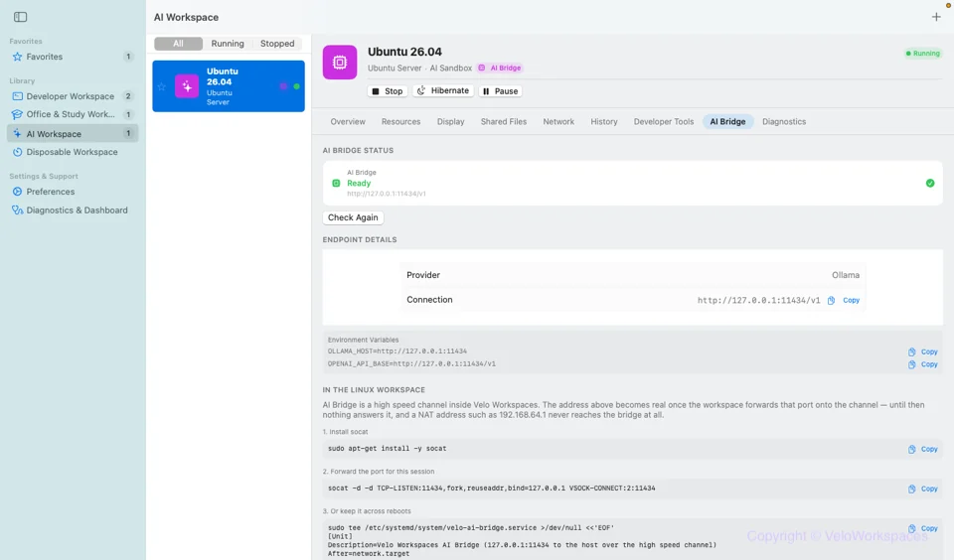
Task: Switch to the Diagnostics tab
Action: [784, 121]
